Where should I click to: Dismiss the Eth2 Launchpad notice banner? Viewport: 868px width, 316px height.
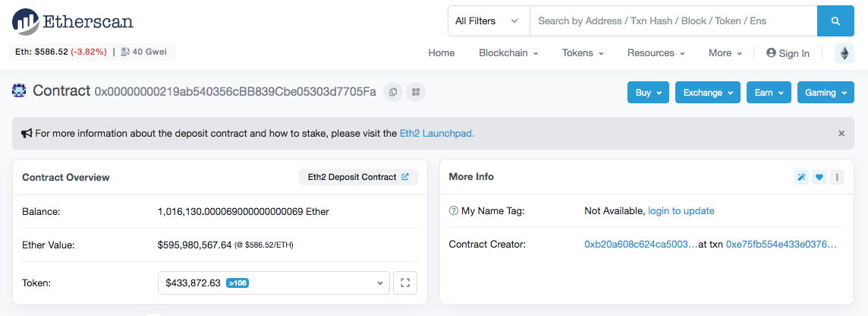[x=841, y=133]
